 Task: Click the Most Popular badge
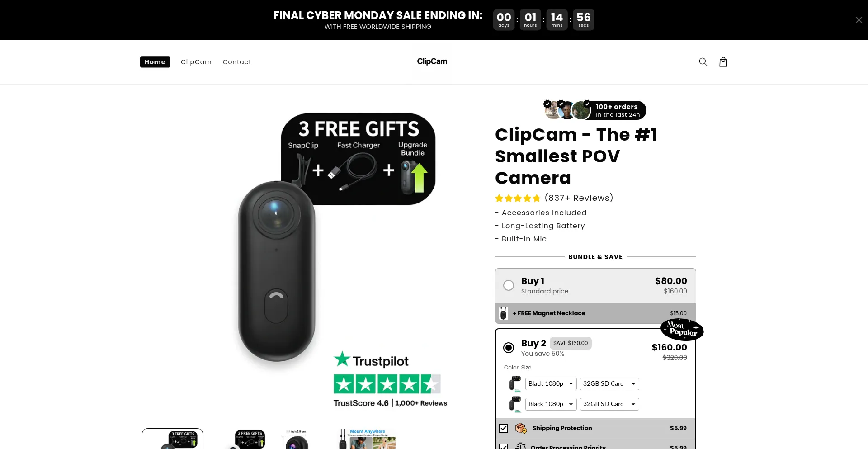(682, 329)
